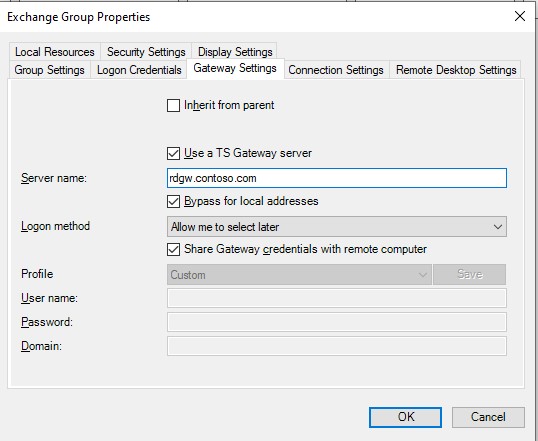Click OK to confirm settings

(405, 417)
